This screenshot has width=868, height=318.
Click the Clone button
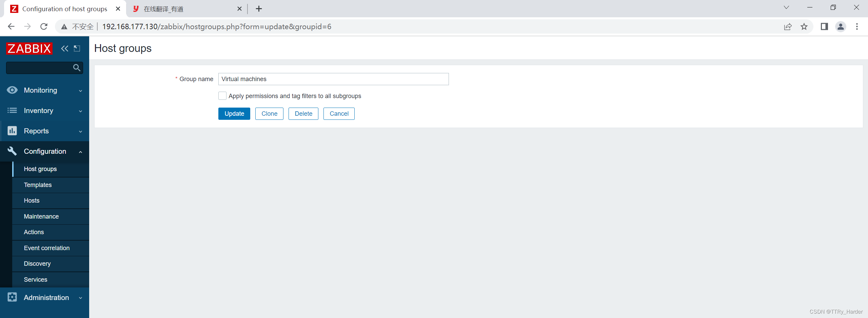point(269,113)
